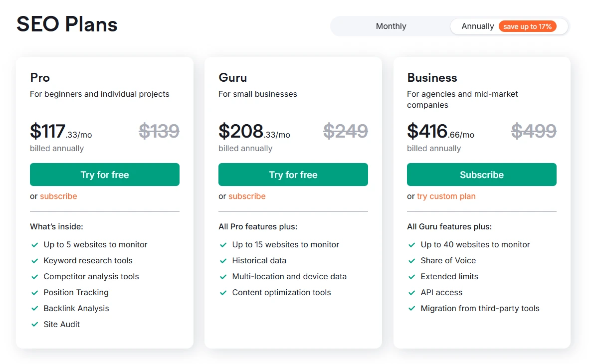Click checkmark icon next to Historical data
Viewport: 590px width, 364px height.
pyautogui.click(x=223, y=261)
